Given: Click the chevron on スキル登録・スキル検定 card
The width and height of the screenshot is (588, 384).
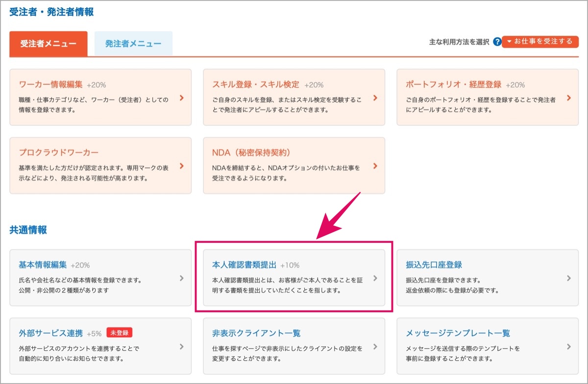Looking at the screenshot, I should point(375,98).
